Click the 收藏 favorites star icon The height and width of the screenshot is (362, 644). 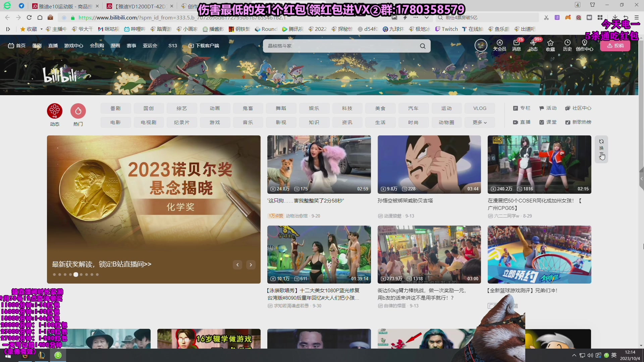coord(550,46)
